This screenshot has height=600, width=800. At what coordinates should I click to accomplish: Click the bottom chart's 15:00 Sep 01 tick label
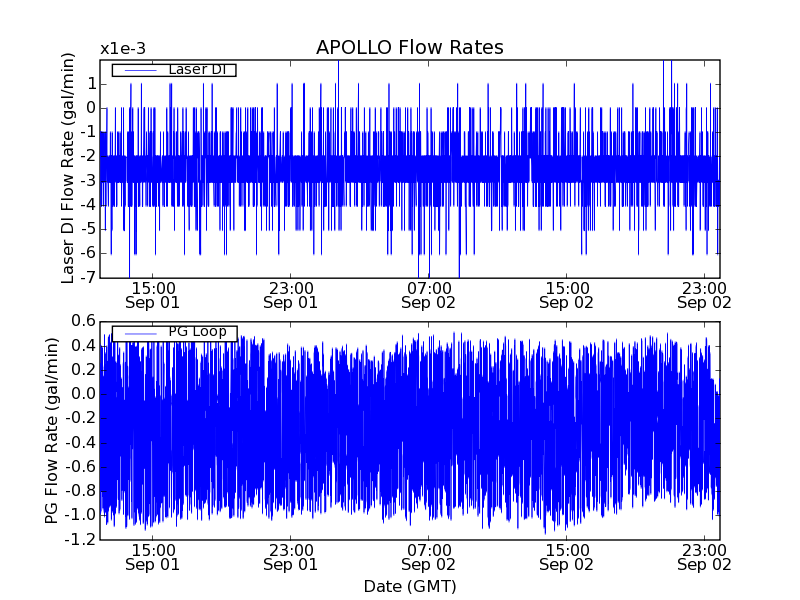(153, 558)
